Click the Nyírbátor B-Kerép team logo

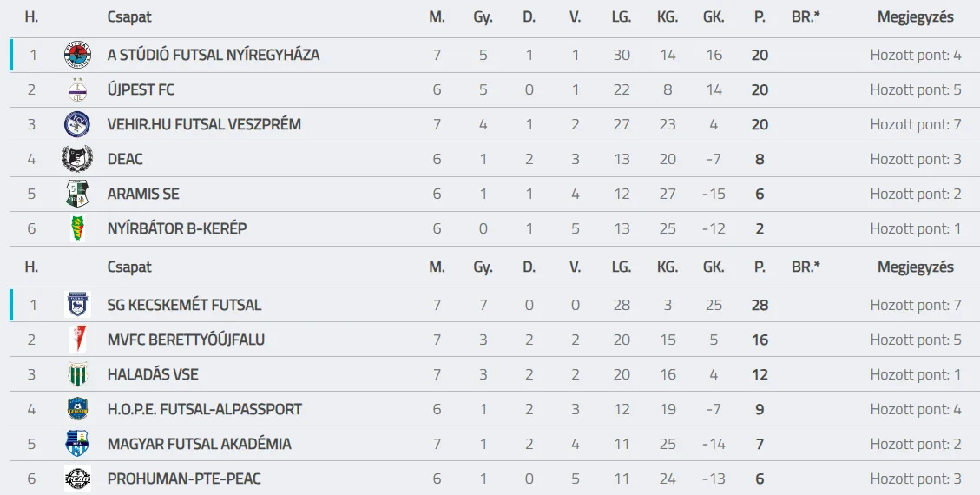pos(77,229)
